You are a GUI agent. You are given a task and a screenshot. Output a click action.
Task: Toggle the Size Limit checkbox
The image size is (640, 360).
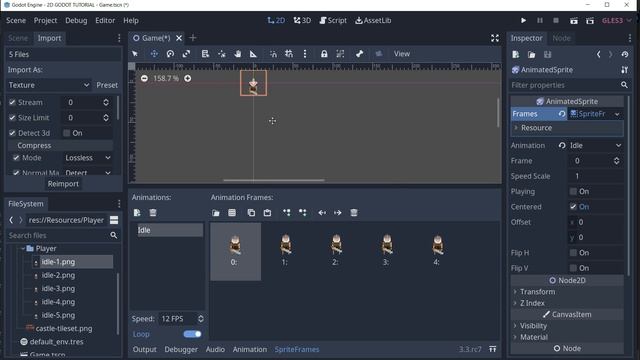click(x=12, y=118)
